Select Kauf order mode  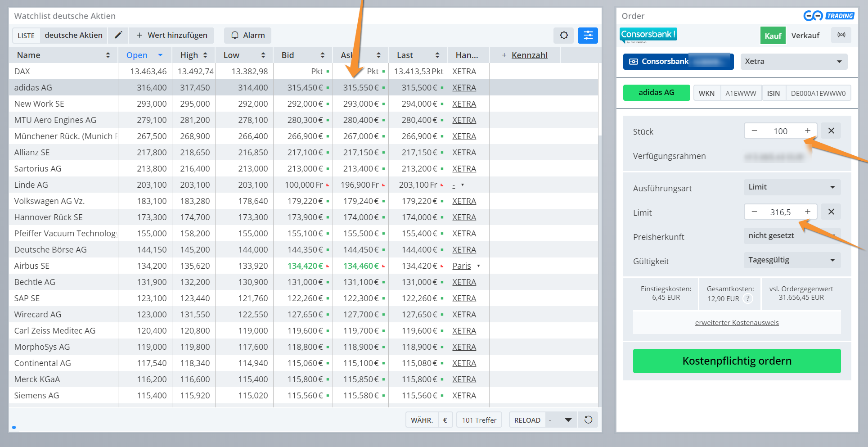773,36
